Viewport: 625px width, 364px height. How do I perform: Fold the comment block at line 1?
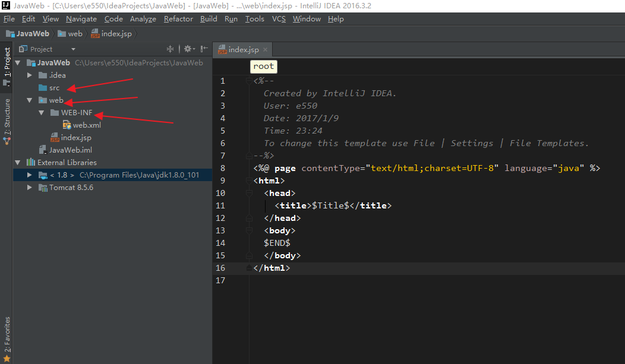tap(249, 81)
